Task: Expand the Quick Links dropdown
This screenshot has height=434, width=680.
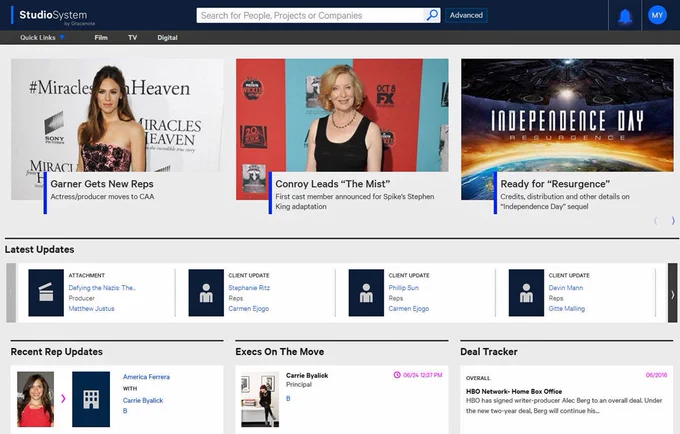Action: [42, 38]
